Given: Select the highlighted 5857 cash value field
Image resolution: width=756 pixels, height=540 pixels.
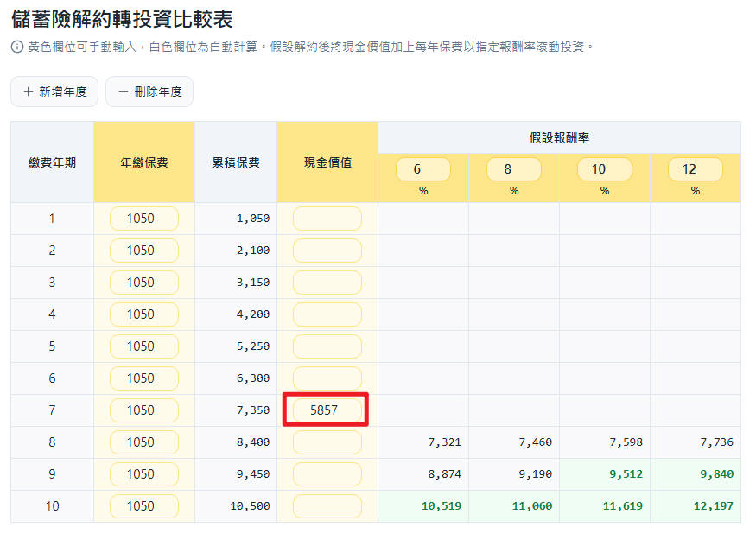Looking at the screenshot, I should click(326, 410).
